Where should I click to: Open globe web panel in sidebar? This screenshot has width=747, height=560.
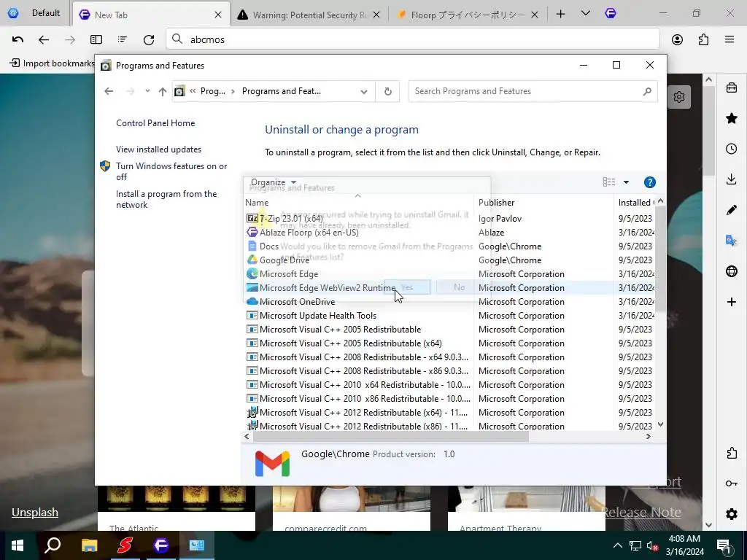[731, 271]
